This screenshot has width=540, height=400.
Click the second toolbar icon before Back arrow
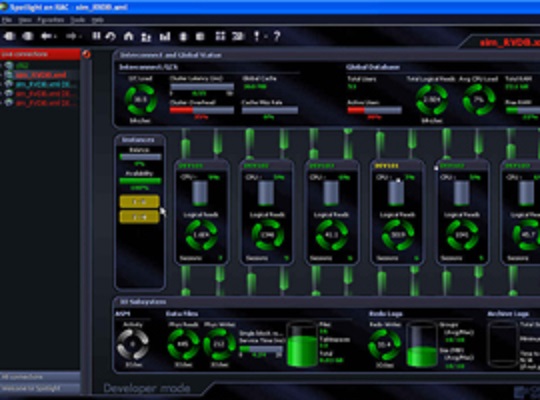28,36
